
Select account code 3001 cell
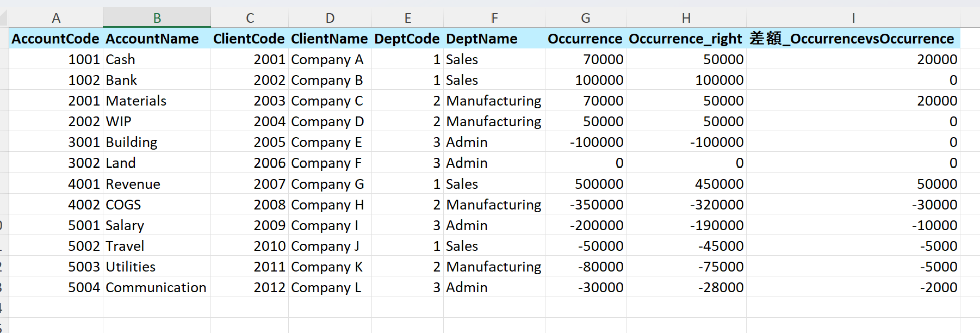tap(84, 142)
